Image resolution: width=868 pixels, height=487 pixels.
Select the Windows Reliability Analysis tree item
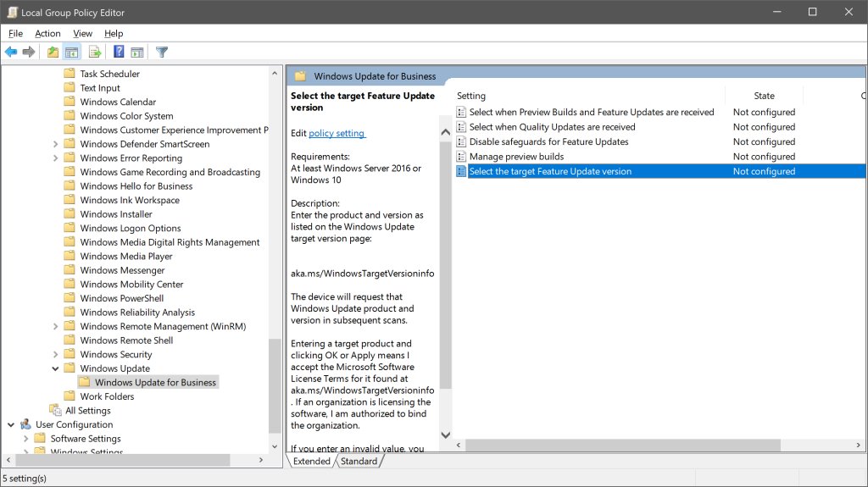[x=137, y=313]
